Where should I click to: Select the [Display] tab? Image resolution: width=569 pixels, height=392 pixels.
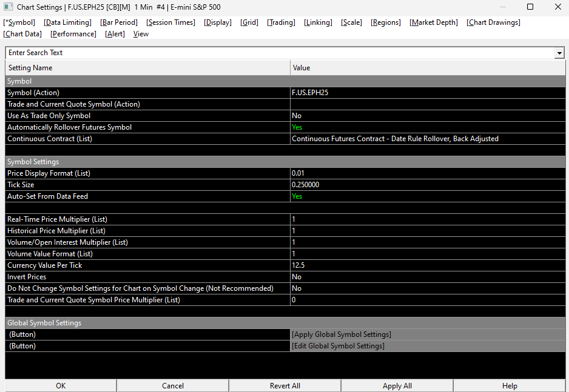[x=217, y=22]
